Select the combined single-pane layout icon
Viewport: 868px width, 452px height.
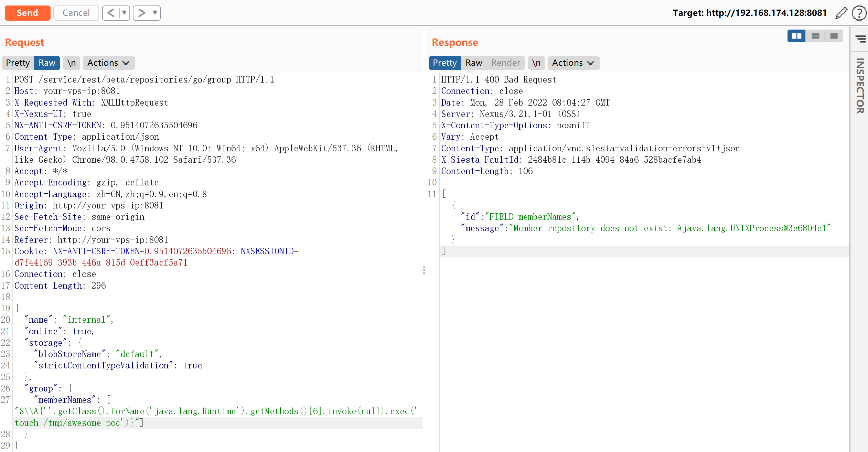[x=834, y=36]
